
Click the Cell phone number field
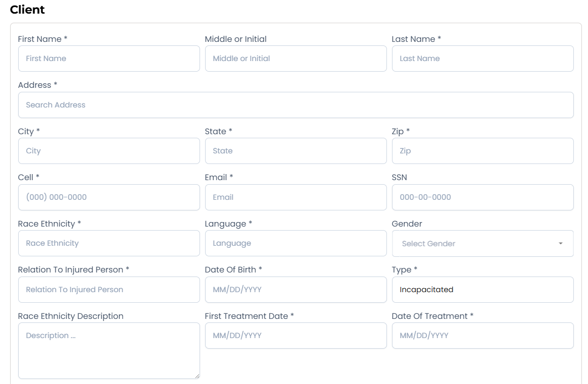point(109,197)
